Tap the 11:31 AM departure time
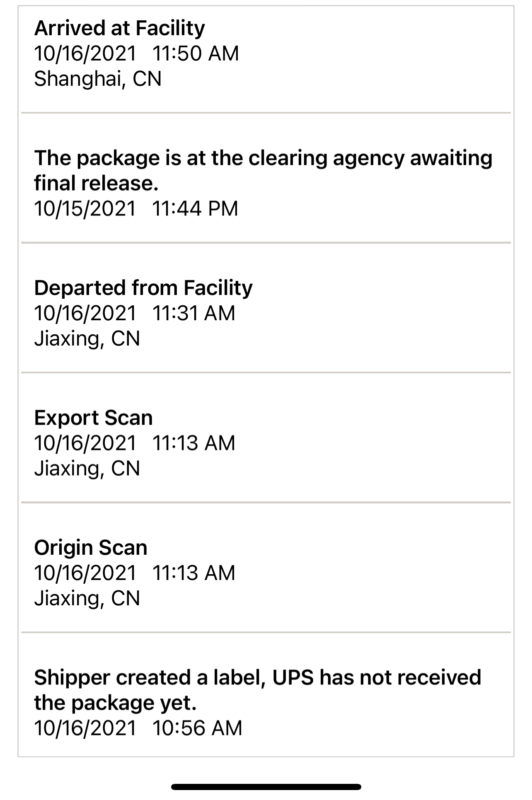Image resolution: width=532 pixels, height=800 pixels. (193, 313)
